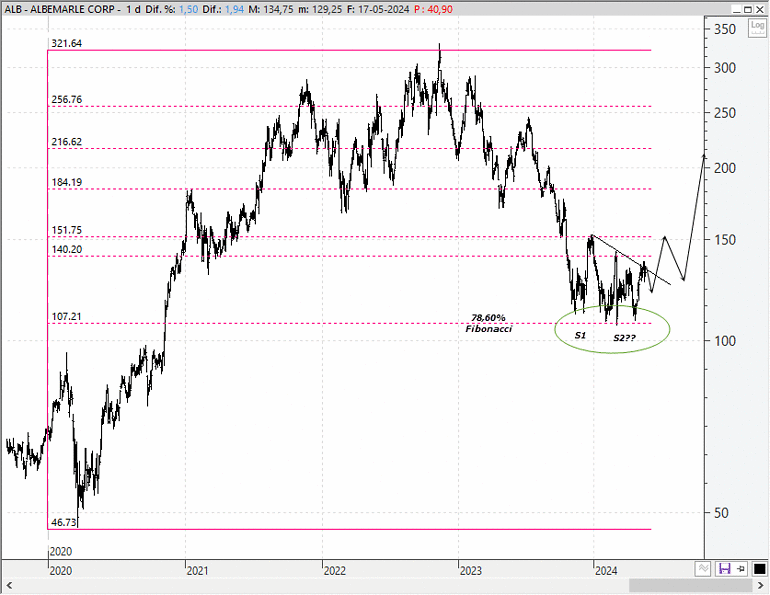This screenshot has width=770, height=595.
Task: Click the 100 price axis label
Action: pos(725,341)
